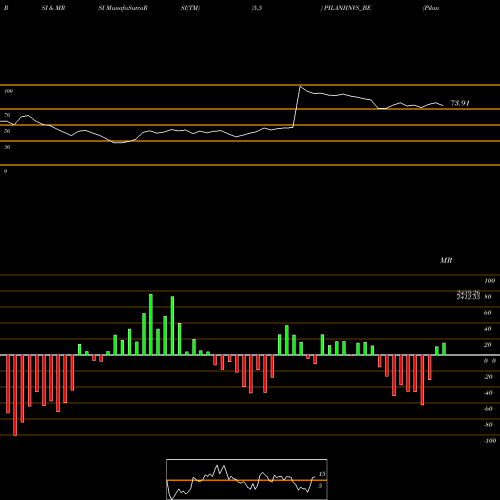Click the RSI axis label 70
The width and height of the screenshot is (500, 500).
(x=7, y=115)
